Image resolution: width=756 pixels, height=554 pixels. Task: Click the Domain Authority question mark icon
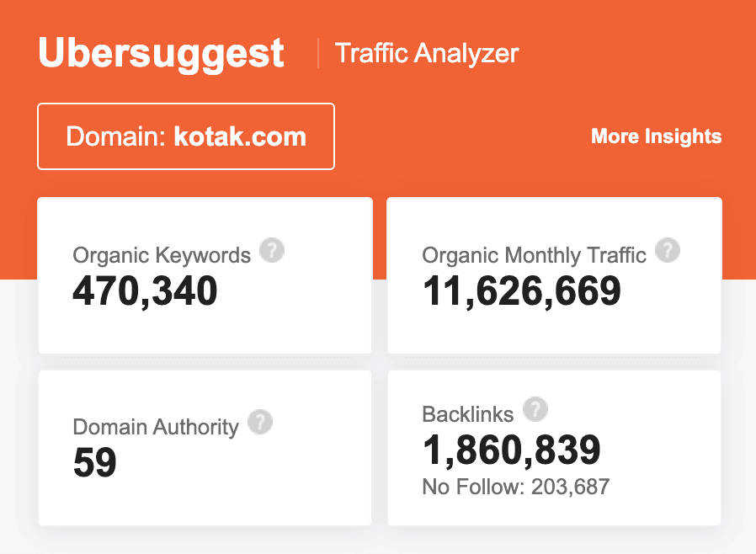pos(261,422)
